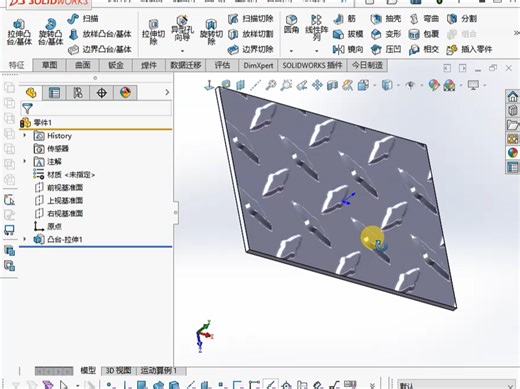
Task: Click the zoom to fit icon
Action: click(x=271, y=85)
